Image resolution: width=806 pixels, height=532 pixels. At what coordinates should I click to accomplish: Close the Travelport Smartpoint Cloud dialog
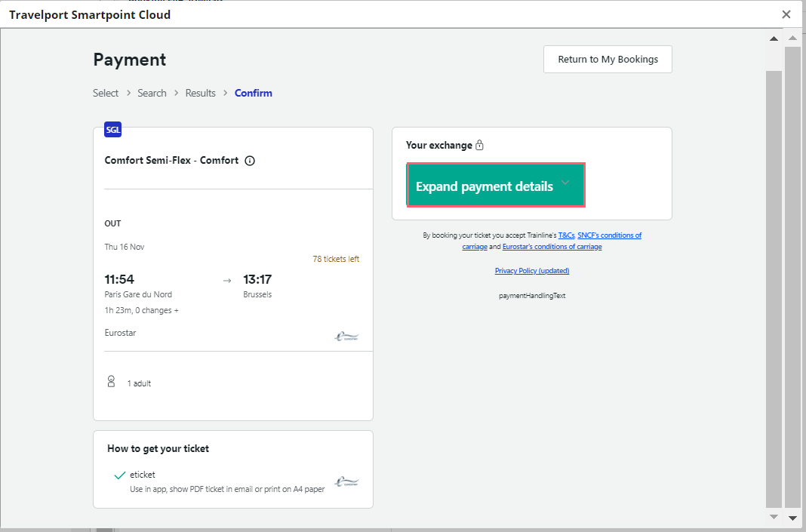click(x=786, y=14)
